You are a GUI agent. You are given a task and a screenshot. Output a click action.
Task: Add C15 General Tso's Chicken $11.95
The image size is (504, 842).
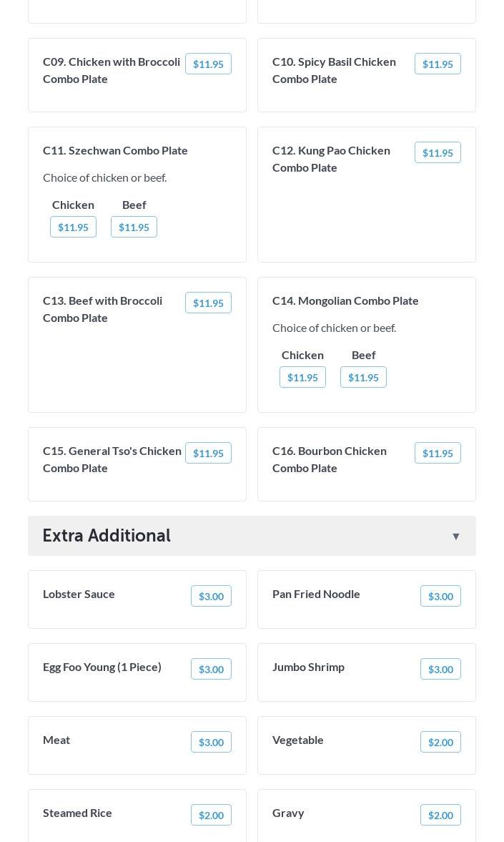click(x=208, y=454)
